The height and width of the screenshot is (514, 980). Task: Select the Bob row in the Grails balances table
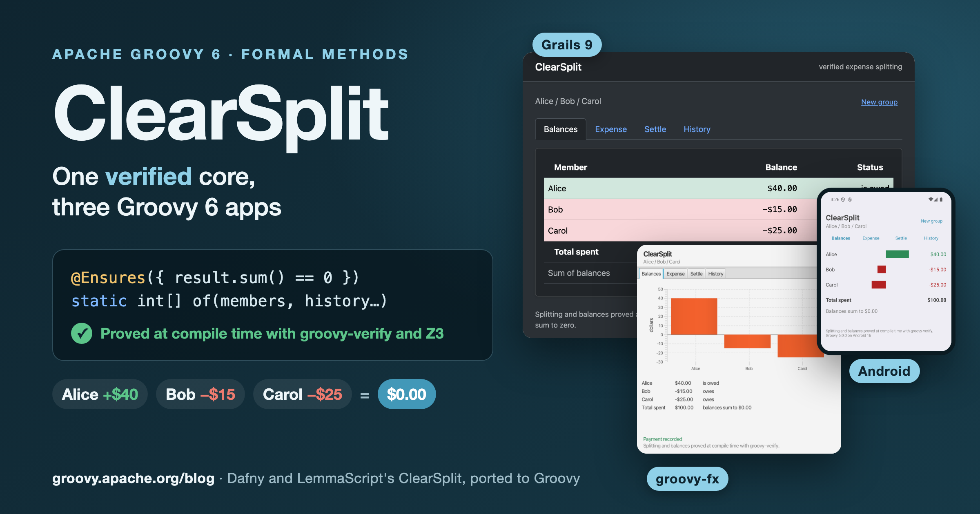[x=680, y=210]
